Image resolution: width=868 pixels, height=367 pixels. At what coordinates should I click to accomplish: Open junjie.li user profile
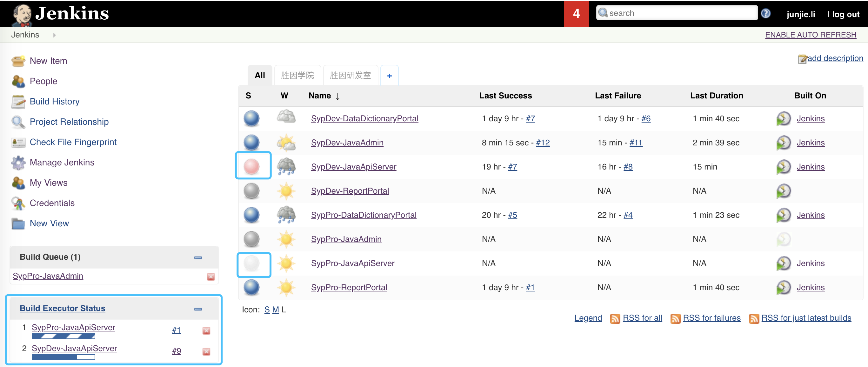[801, 14]
